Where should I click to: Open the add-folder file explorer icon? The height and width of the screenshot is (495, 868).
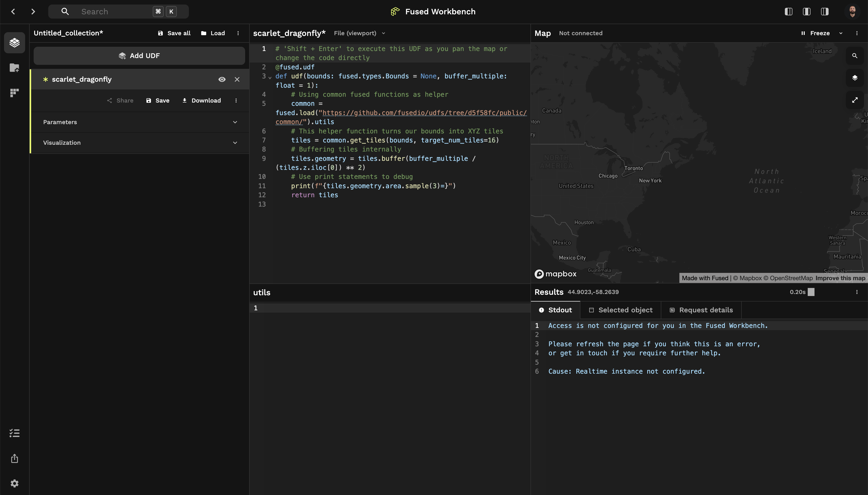(15, 68)
